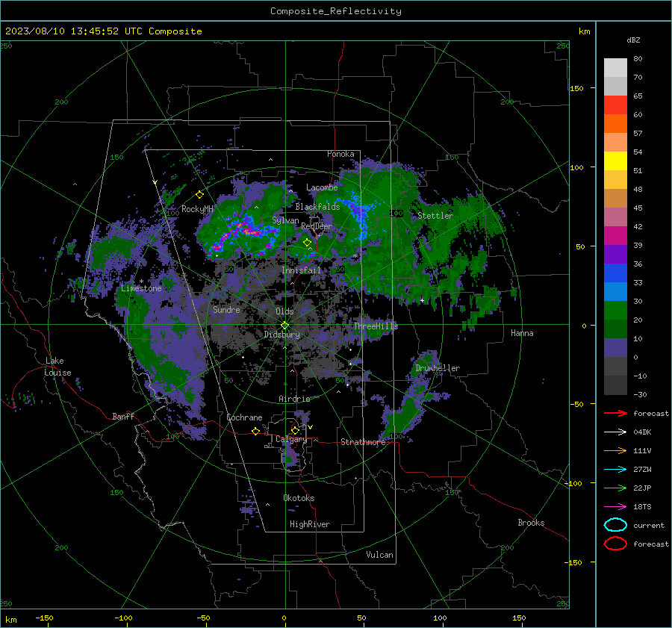This screenshot has height=628, width=672.
Task: Click the Lake Louise label
Action: point(57,367)
